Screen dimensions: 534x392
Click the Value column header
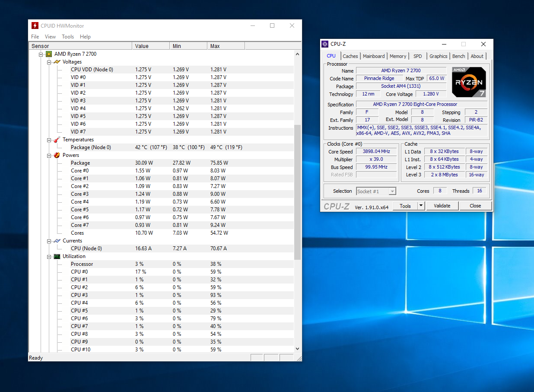(x=151, y=46)
